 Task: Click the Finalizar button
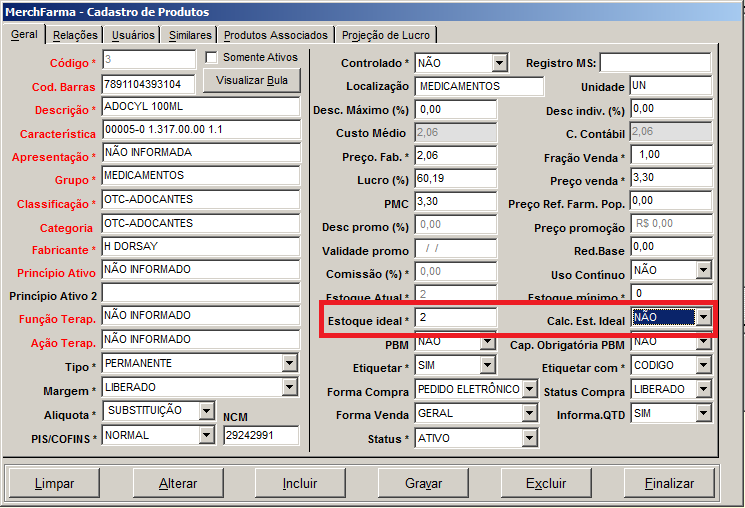[669, 483]
